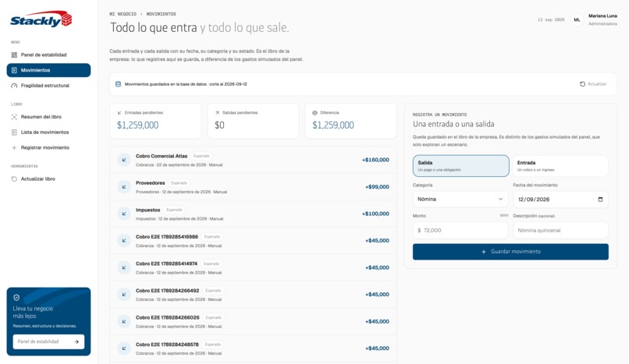
Task: Click the Salidas pendientes arrow icon
Action: (218, 113)
